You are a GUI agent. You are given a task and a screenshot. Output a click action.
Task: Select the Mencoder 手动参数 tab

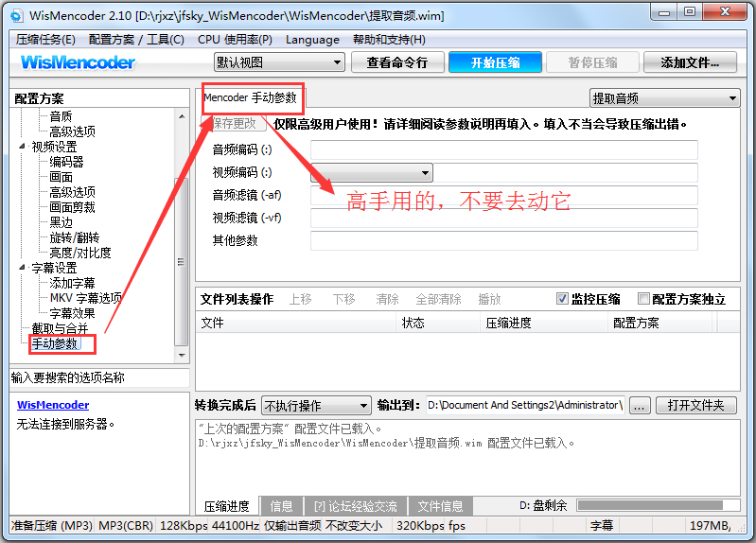[251, 97]
